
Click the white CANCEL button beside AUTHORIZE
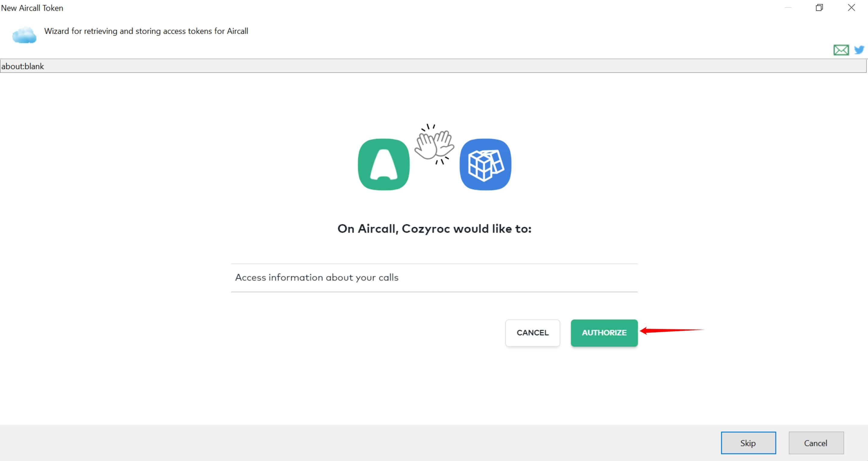(x=532, y=333)
